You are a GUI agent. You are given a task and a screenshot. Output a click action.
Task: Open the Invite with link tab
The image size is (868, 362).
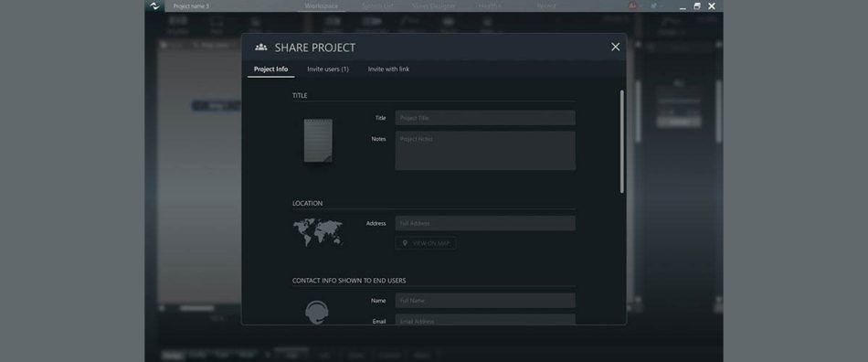pos(388,69)
